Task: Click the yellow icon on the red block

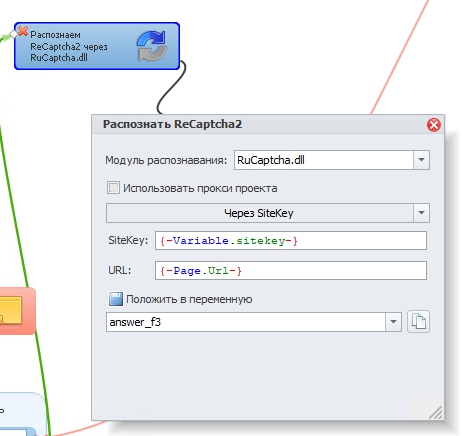Action: 10,311
